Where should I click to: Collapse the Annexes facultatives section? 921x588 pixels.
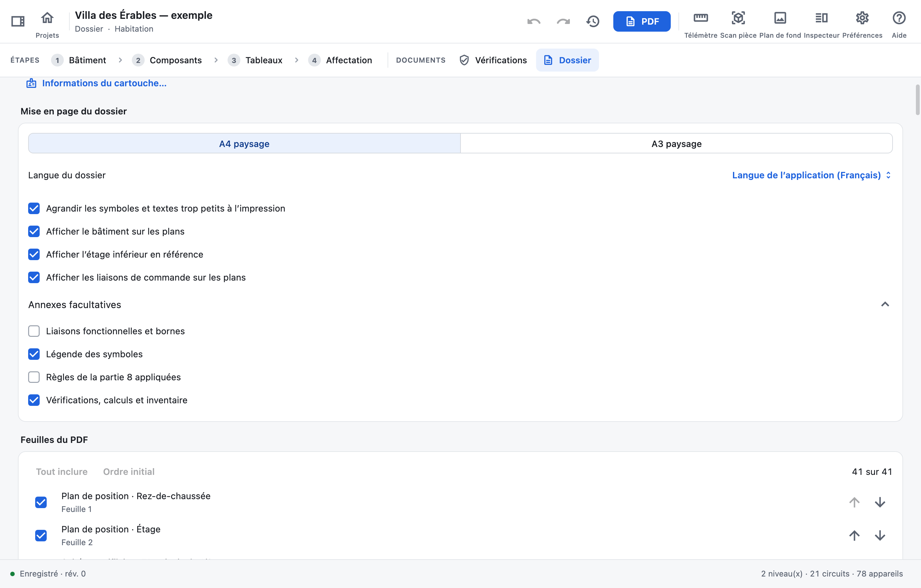pyautogui.click(x=885, y=304)
